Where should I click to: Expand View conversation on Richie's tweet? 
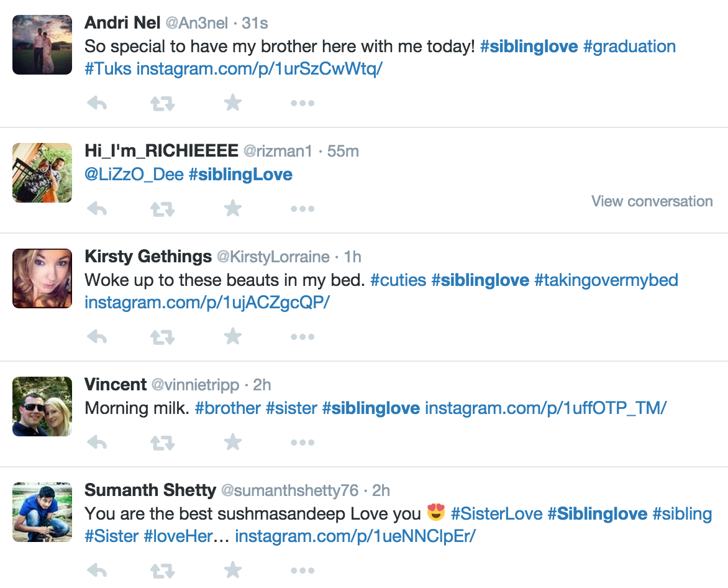pos(652,201)
